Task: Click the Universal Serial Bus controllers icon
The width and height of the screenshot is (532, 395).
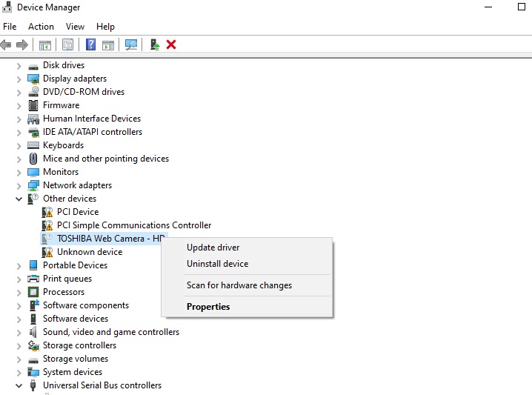Action: click(x=33, y=385)
